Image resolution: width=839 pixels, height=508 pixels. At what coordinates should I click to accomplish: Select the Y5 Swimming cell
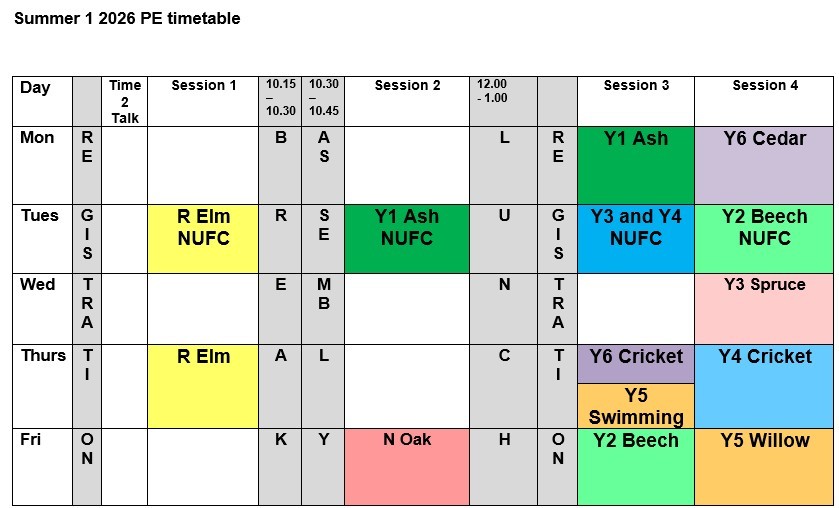[636, 407]
